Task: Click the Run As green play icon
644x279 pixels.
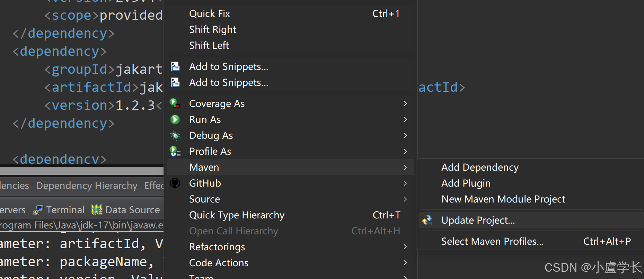Action: tap(175, 119)
